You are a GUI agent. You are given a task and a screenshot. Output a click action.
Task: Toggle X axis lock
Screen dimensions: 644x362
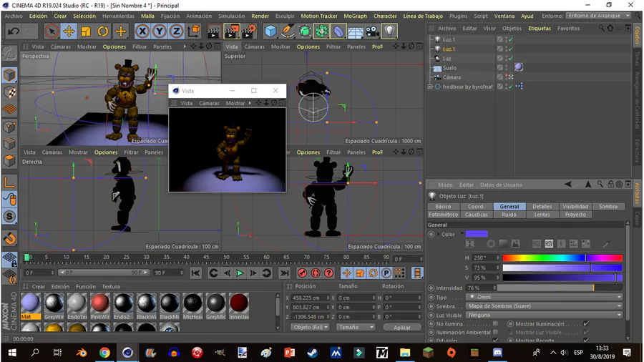pyautogui.click(x=142, y=31)
